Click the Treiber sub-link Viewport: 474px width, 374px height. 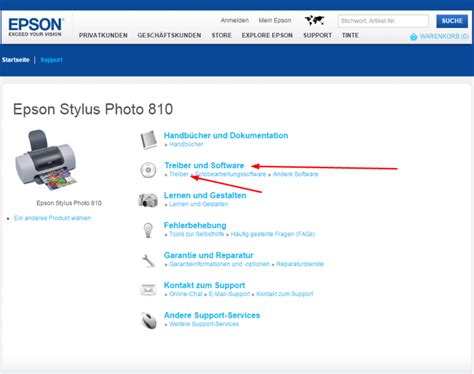coord(179,174)
